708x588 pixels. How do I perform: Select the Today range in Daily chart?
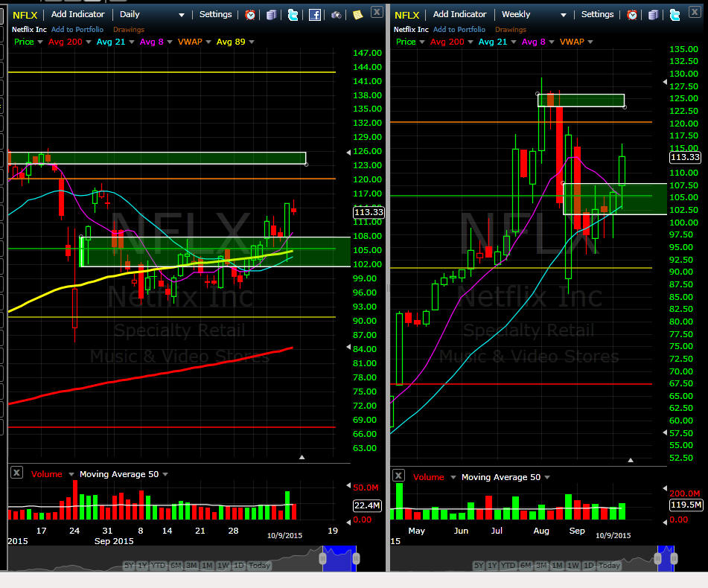259,565
